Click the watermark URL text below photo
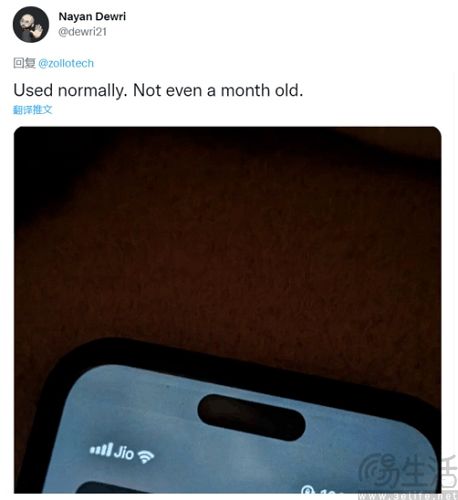Viewport: 458px width, 500px height. coord(407,496)
